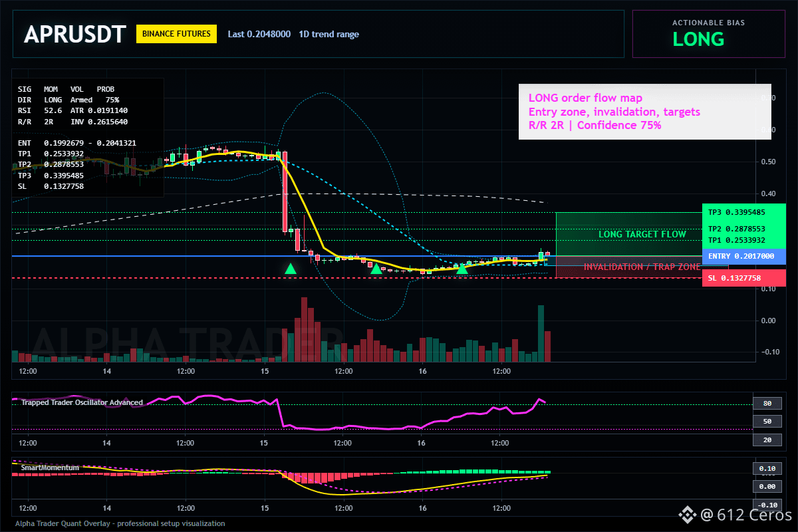Click the 'LONG order flow map' annotation line
The height and width of the screenshot is (532, 798).
click(585, 98)
